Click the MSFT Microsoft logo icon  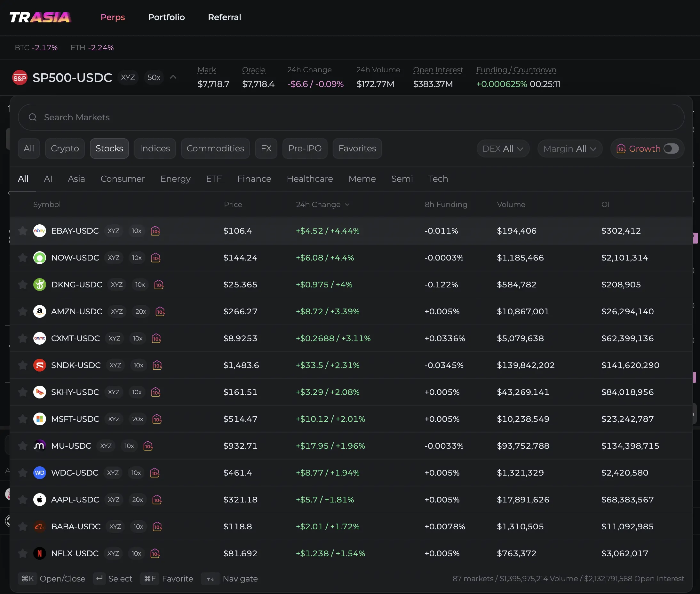pyautogui.click(x=40, y=419)
